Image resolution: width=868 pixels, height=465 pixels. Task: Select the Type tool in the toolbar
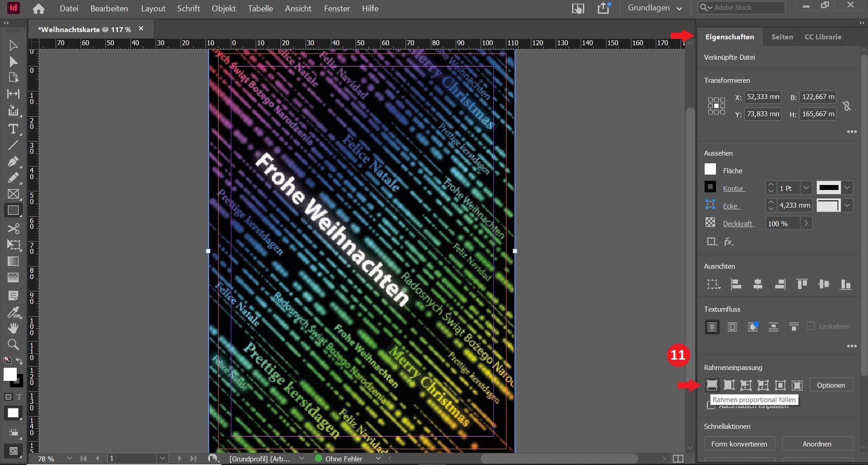coord(13,129)
